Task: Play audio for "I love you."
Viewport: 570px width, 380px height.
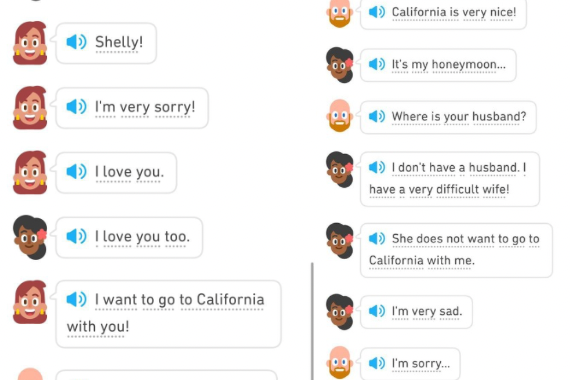Action: pos(76,171)
